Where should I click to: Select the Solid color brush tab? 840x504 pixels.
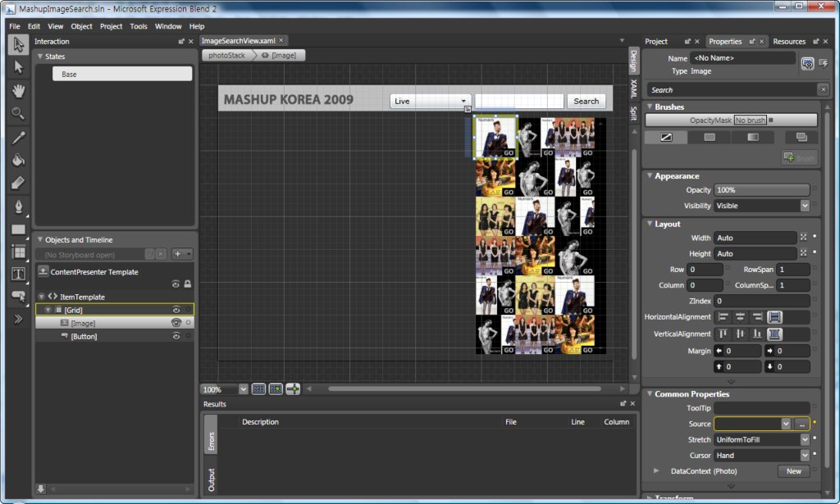click(x=710, y=138)
